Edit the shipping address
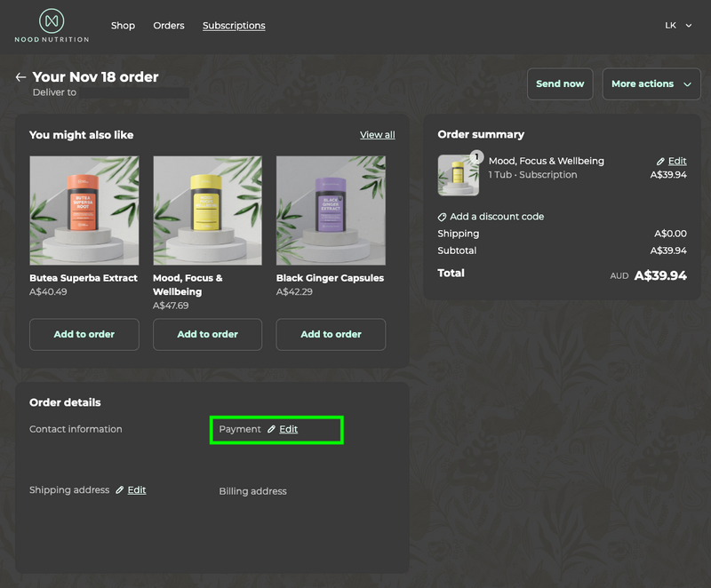711x588 pixels. (137, 490)
